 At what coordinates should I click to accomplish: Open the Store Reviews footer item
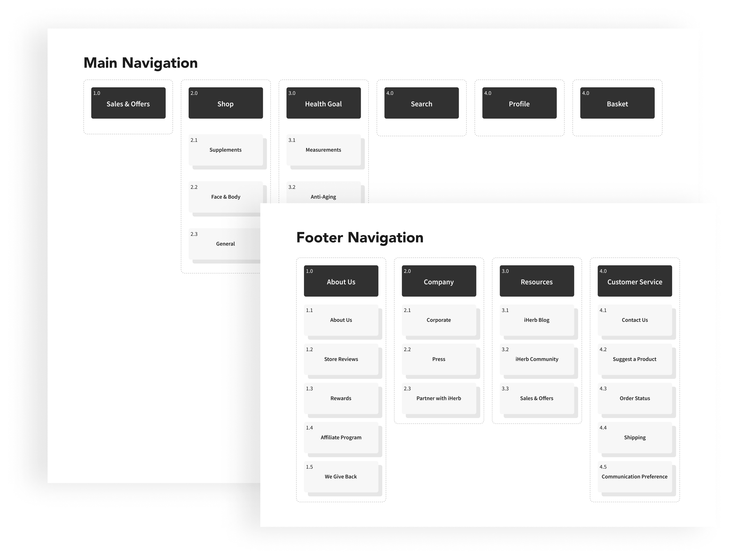click(341, 359)
